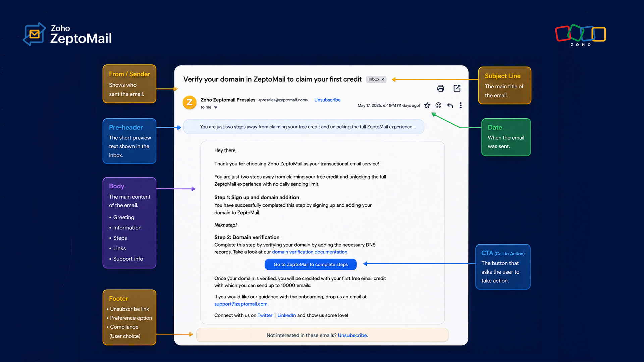Open the domain verification documentation link
The height and width of the screenshot is (362, 644).
(x=310, y=252)
